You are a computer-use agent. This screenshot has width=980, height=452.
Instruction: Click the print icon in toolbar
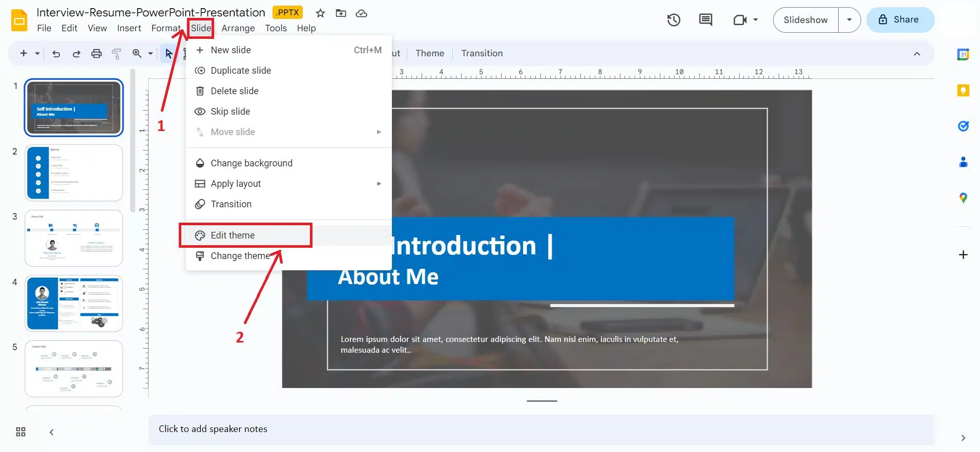(96, 54)
